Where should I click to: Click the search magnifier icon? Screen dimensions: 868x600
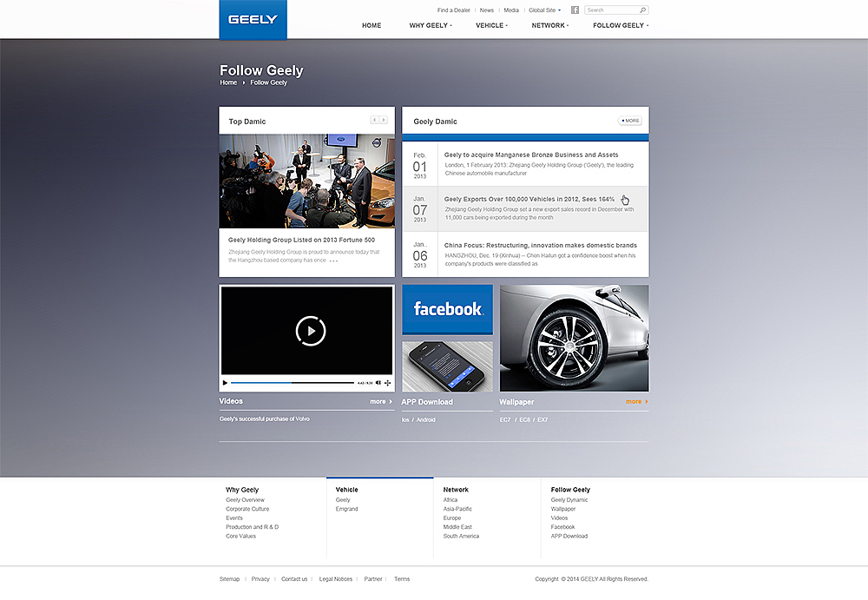click(642, 10)
